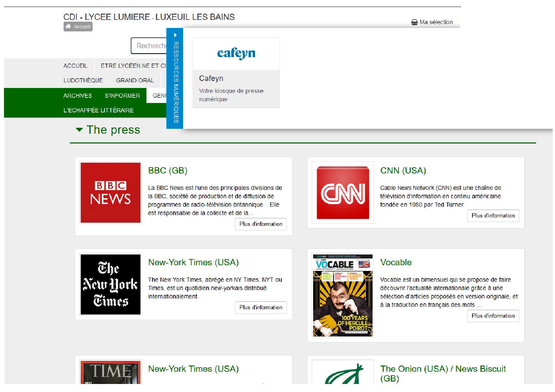Image resolution: width=555 pixels, height=392 pixels.
Task: Click Plus d'information for New-York Times
Action: point(261,308)
